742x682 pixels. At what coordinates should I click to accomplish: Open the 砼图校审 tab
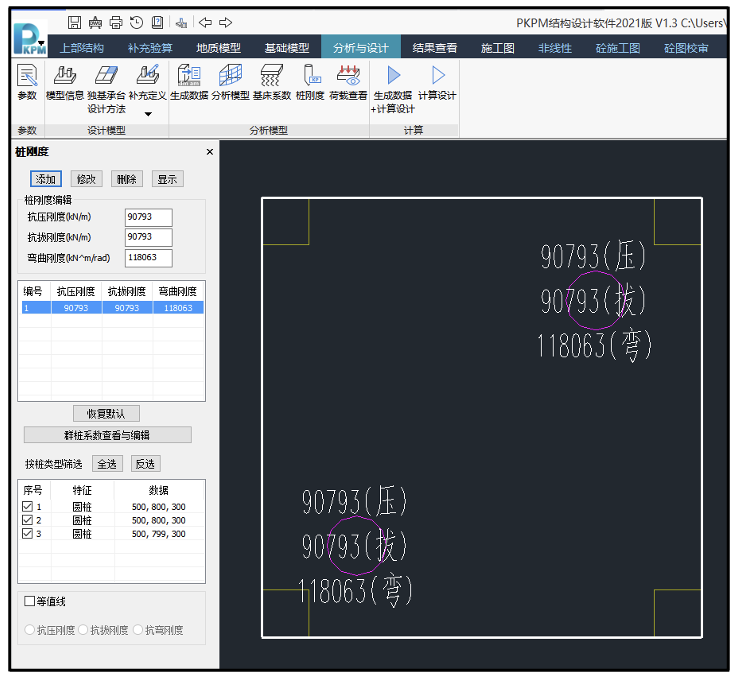(686, 48)
